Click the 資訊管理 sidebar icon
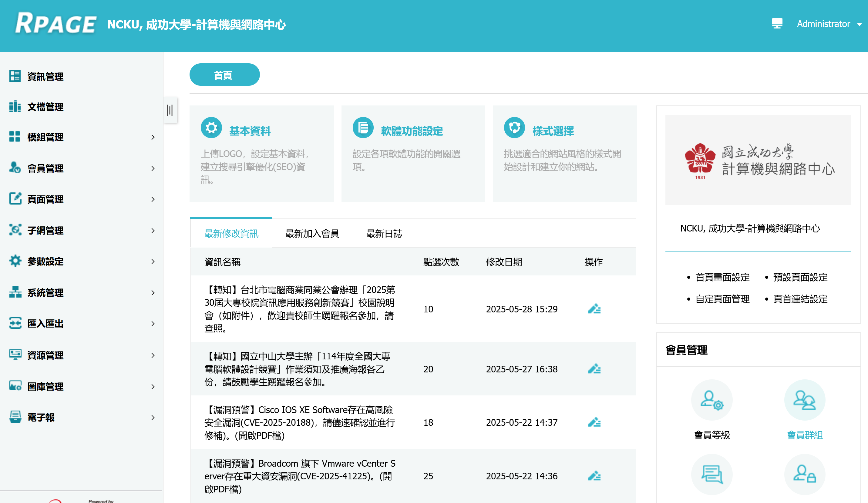Screen dimensions: 868x503 (x=15, y=76)
